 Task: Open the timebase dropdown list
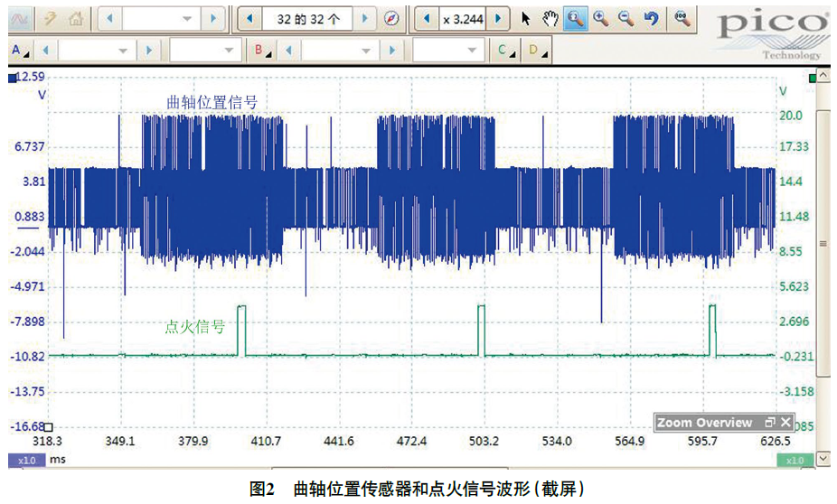[187, 19]
